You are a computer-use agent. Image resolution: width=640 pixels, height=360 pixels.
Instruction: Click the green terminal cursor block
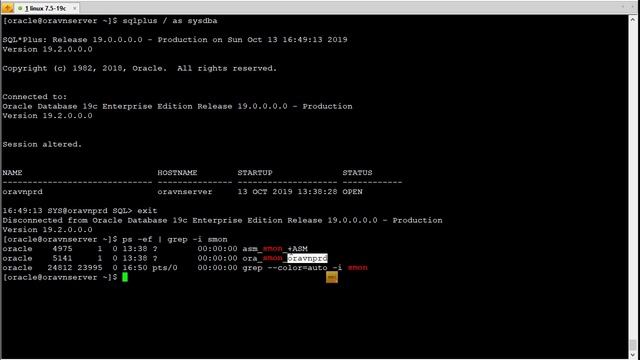pyautogui.click(x=125, y=277)
